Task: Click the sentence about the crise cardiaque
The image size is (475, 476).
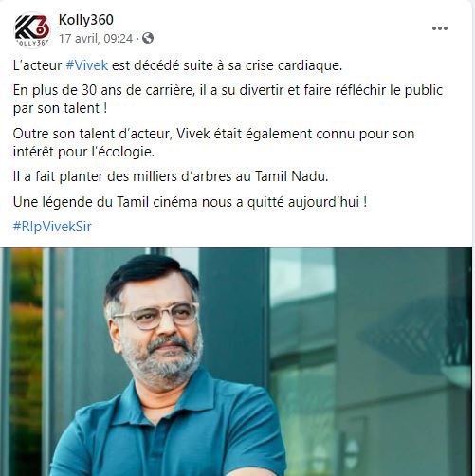Action: tap(177, 65)
